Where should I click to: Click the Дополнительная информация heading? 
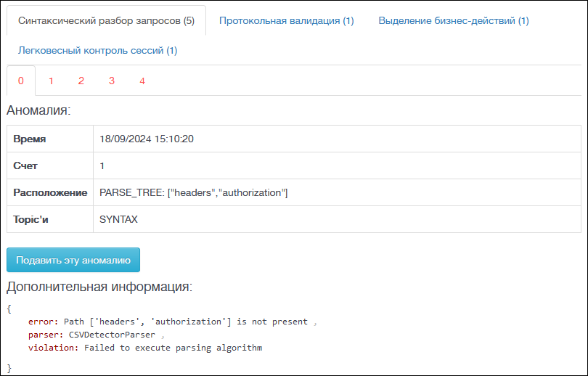point(99,287)
